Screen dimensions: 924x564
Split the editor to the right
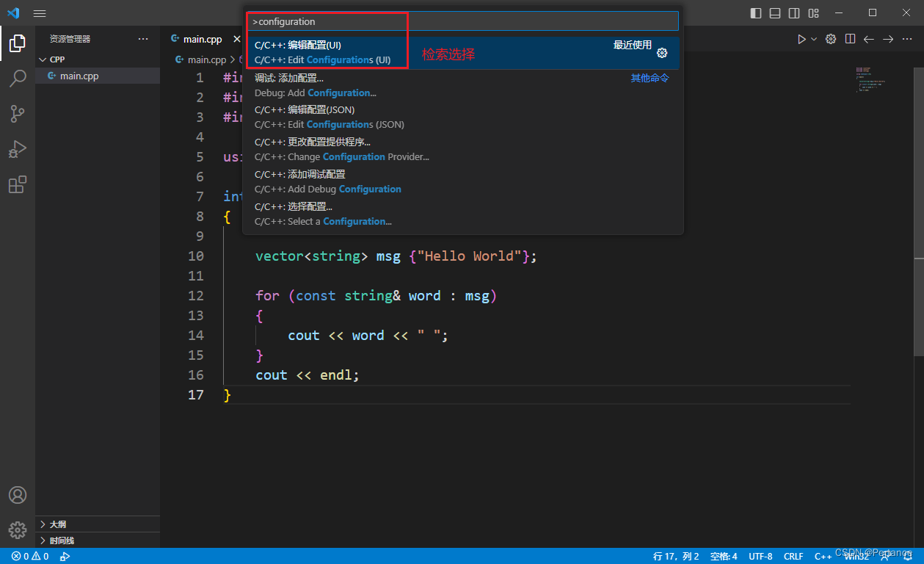850,39
